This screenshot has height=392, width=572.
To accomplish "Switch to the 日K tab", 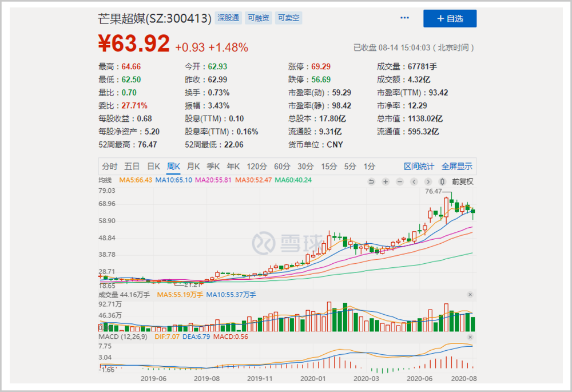I will (153, 167).
